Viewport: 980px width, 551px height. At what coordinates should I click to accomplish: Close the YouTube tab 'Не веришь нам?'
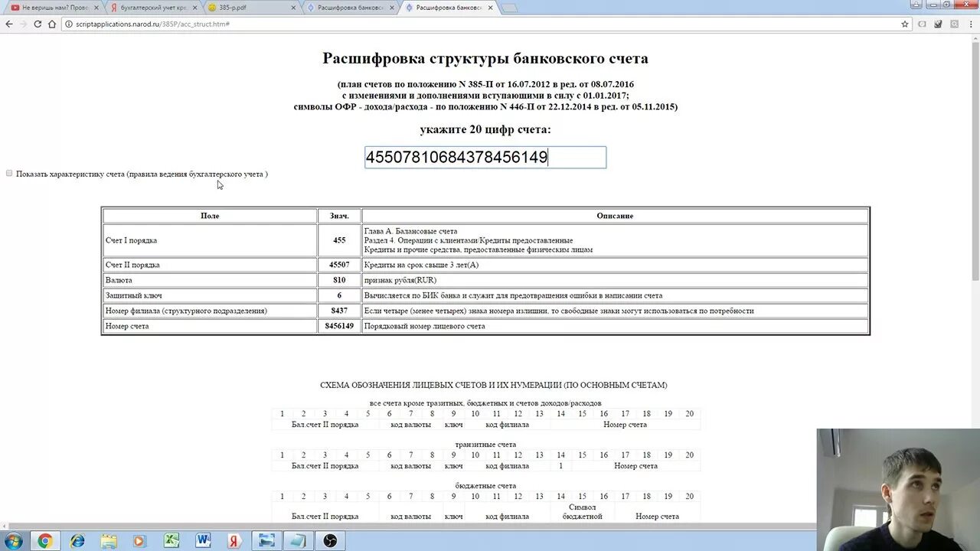click(x=96, y=8)
